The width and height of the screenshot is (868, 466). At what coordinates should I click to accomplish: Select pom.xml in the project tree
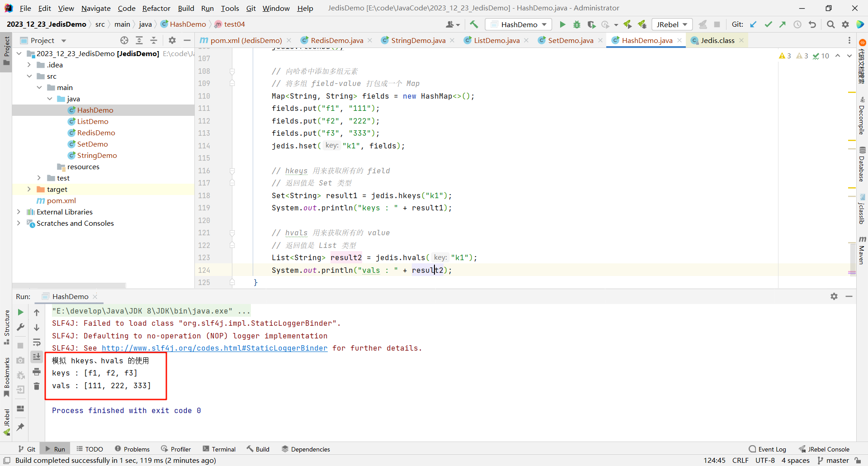(61, 200)
